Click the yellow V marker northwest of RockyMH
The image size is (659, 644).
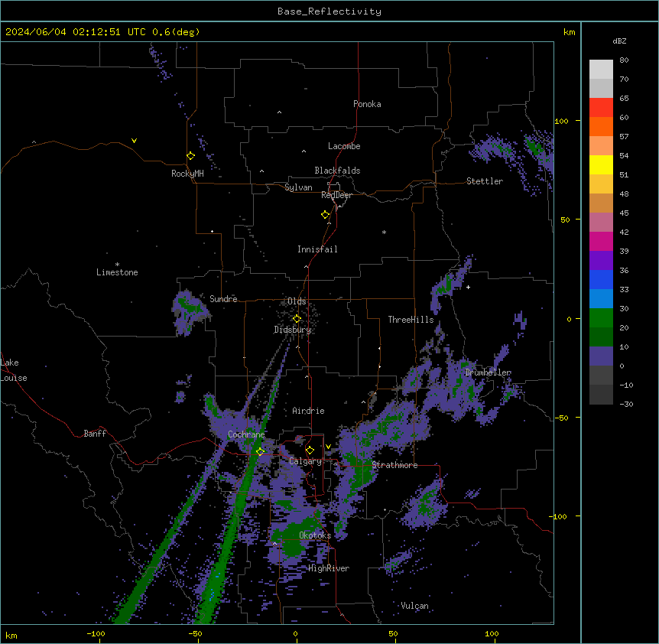click(134, 141)
